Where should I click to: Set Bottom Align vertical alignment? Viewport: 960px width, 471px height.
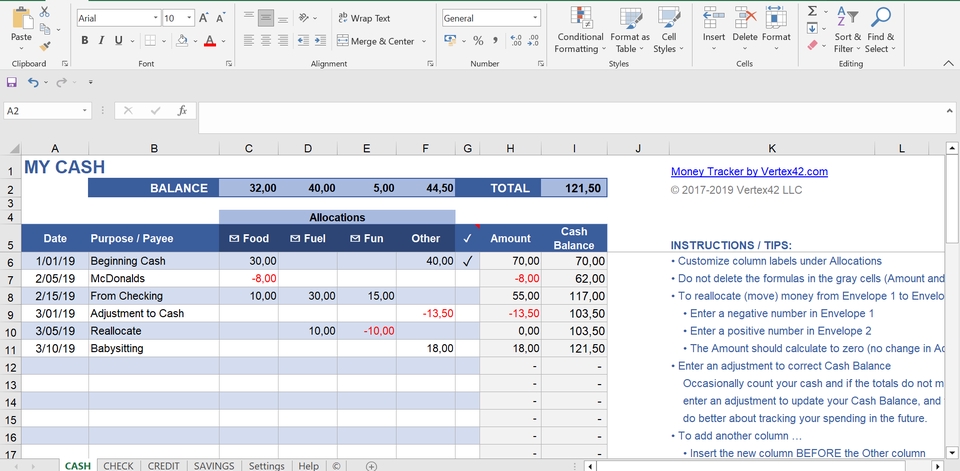coord(283,18)
